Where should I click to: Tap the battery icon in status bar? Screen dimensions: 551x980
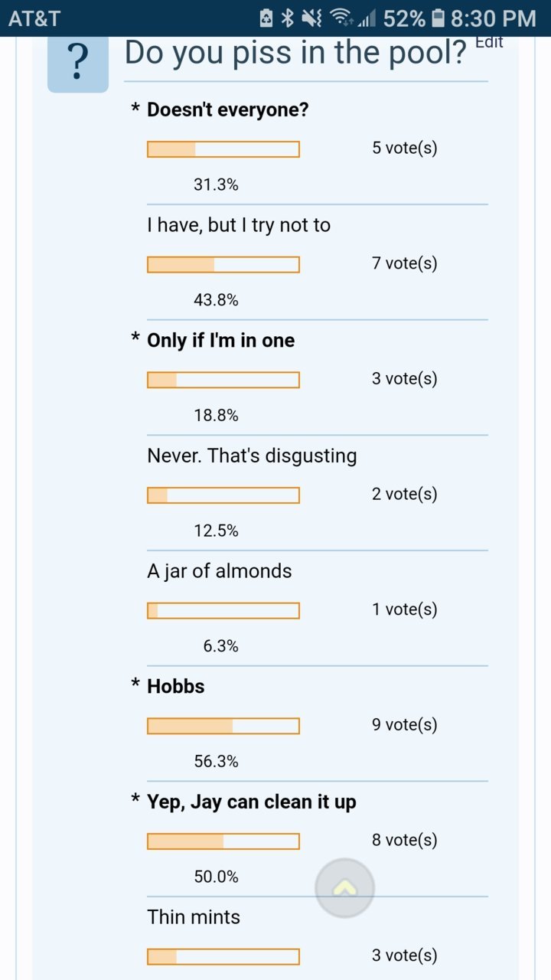click(x=438, y=18)
